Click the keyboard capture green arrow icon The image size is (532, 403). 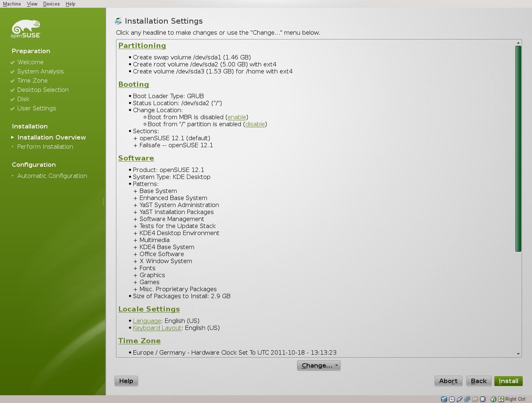click(x=501, y=399)
